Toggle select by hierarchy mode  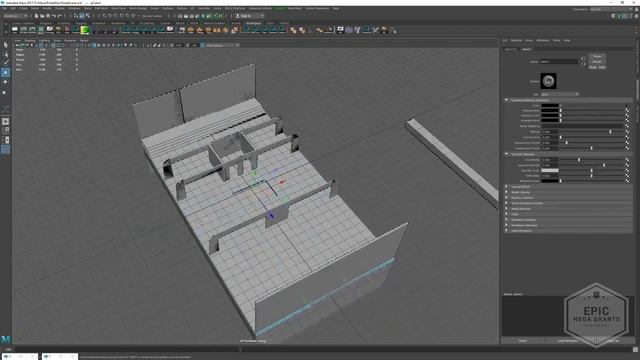tap(76, 16)
